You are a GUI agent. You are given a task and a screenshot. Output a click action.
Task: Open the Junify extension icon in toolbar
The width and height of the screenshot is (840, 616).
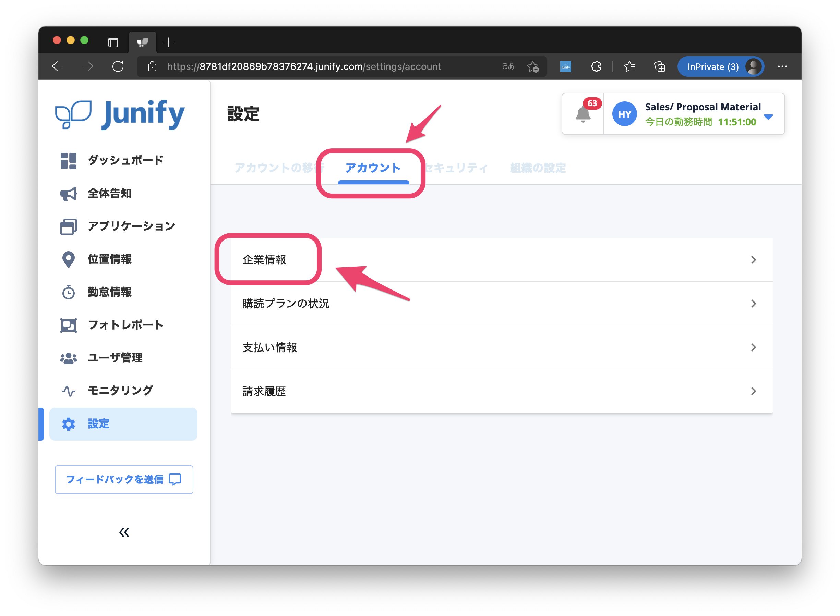pyautogui.click(x=565, y=67)
